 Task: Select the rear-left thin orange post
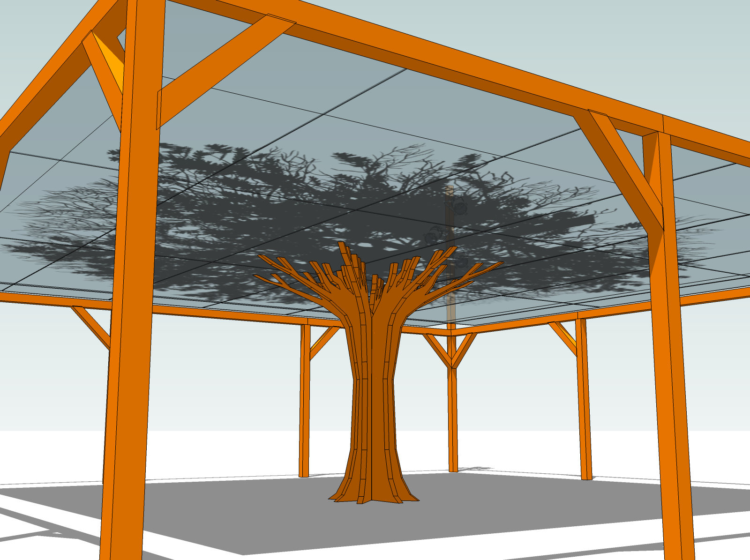pyautogui.click(x=304, y=401)
